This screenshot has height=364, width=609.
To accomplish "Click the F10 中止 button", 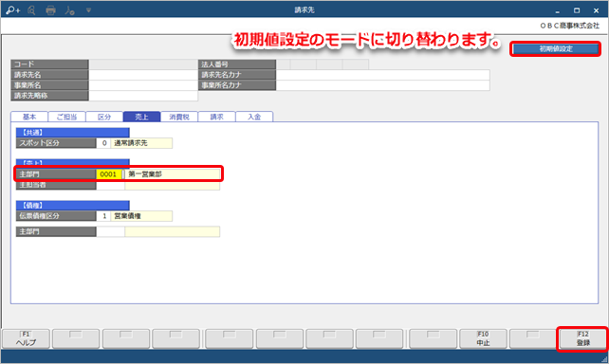I will coord(483,338).
